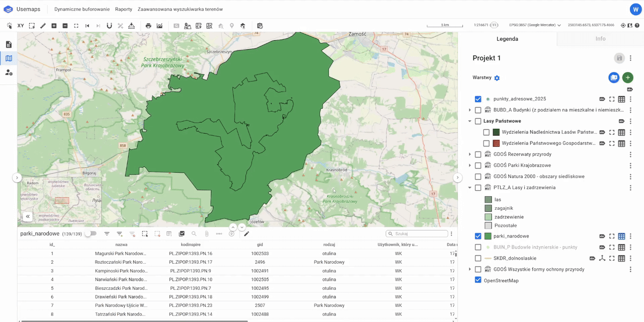Zoom to parki_narodowe layer extent icon

[x=612, y=236]
